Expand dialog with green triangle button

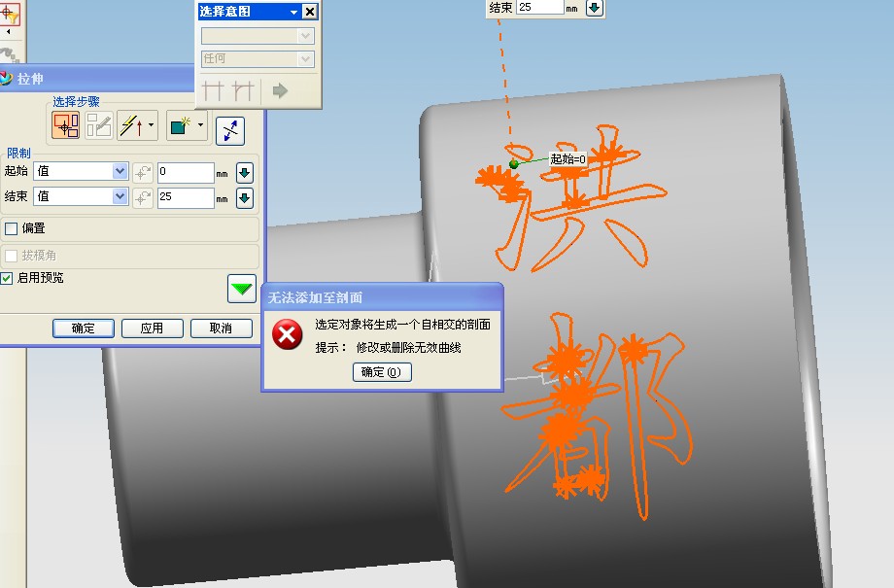[242, 289]
